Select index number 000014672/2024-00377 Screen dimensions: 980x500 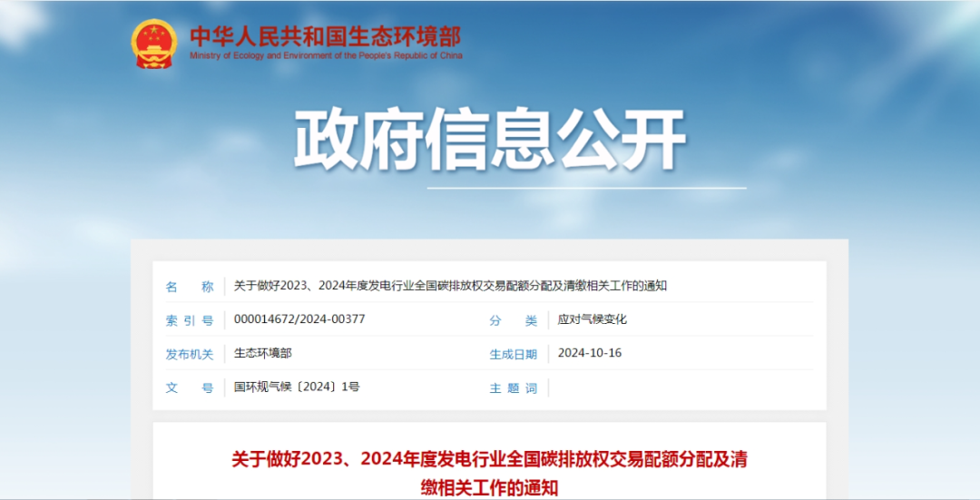[299, 319]
